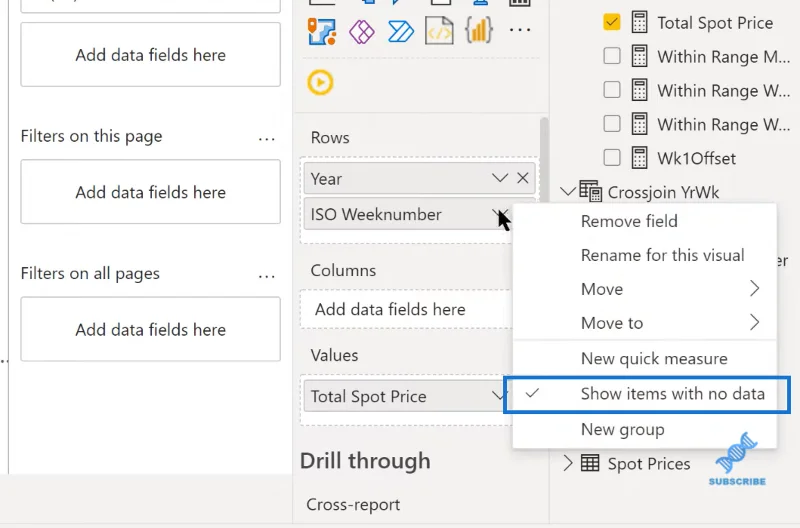The width and height of the screenshot is (800, 528).
Task: Click the calculator icon beside Total Spot Price
Action: coord(639,22)
